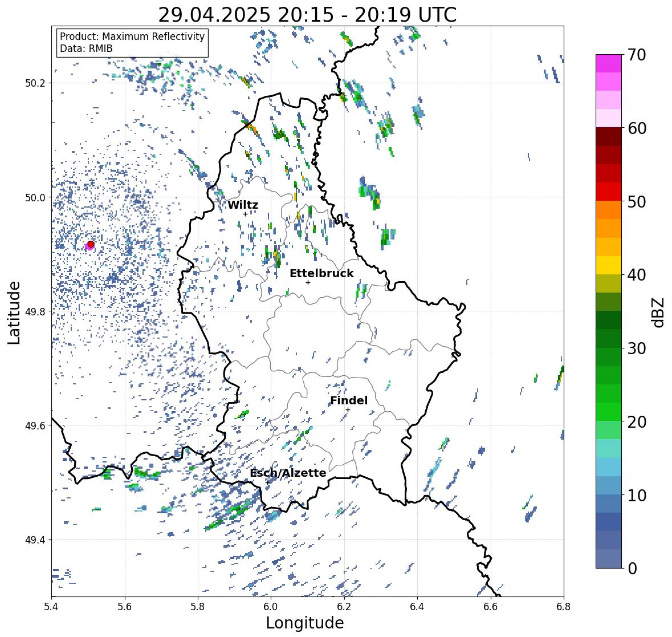The height and width of the screenshot is (637, 672).
Task: Click the cross marker below Findel
Action: pyautogui.click(x=348, y=410)
